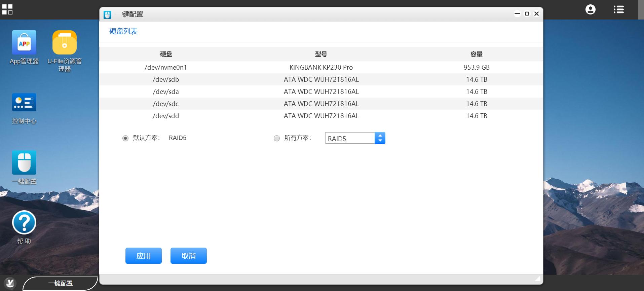644x291 pixels.
Task: Click the 14.6 TB capacity for /dev/sdd
Action: click(x=477, y=116)
